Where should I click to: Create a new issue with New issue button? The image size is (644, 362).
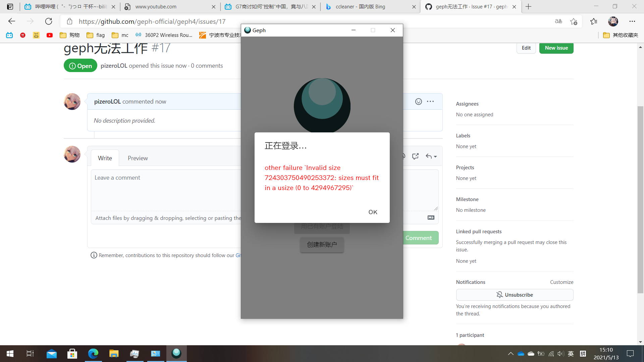[x=556, y=48]
